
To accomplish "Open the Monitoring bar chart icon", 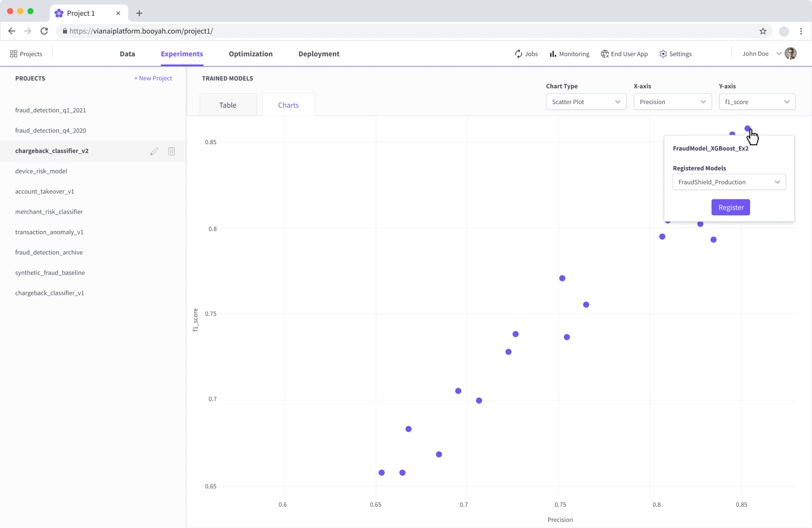I will pos(553,54).
